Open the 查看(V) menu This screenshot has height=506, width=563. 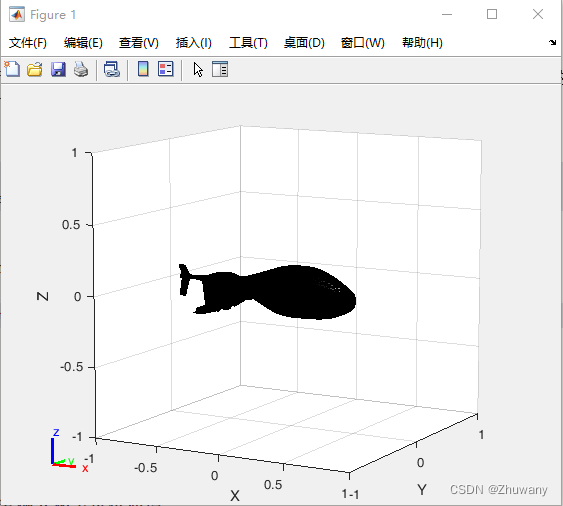(x=139, y=43)
